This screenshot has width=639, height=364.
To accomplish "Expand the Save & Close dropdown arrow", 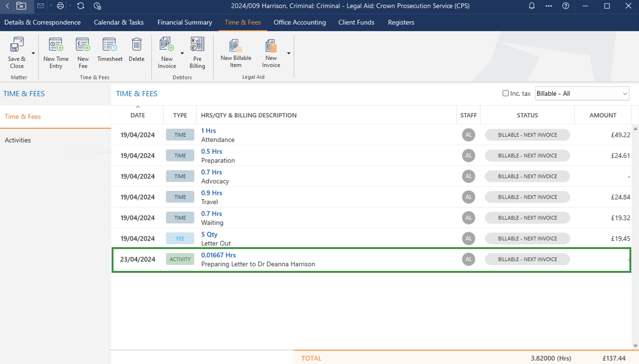I will pos(33,53).
